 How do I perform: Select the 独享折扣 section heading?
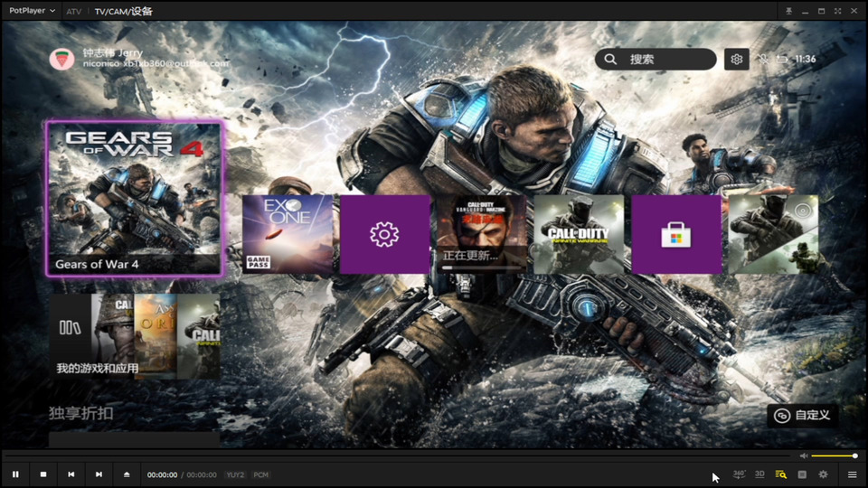[80, 413]
